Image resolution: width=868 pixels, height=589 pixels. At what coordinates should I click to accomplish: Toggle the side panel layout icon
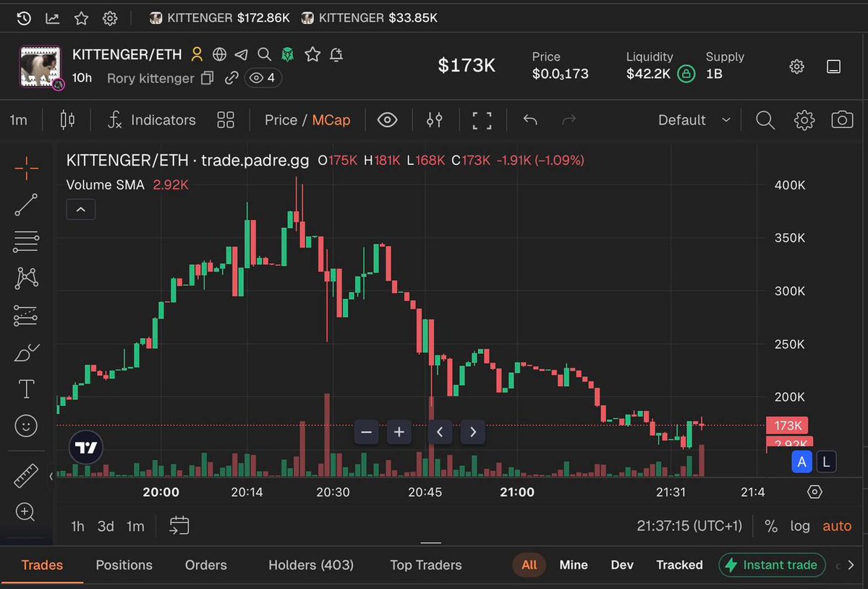click(x=833, y=67)
